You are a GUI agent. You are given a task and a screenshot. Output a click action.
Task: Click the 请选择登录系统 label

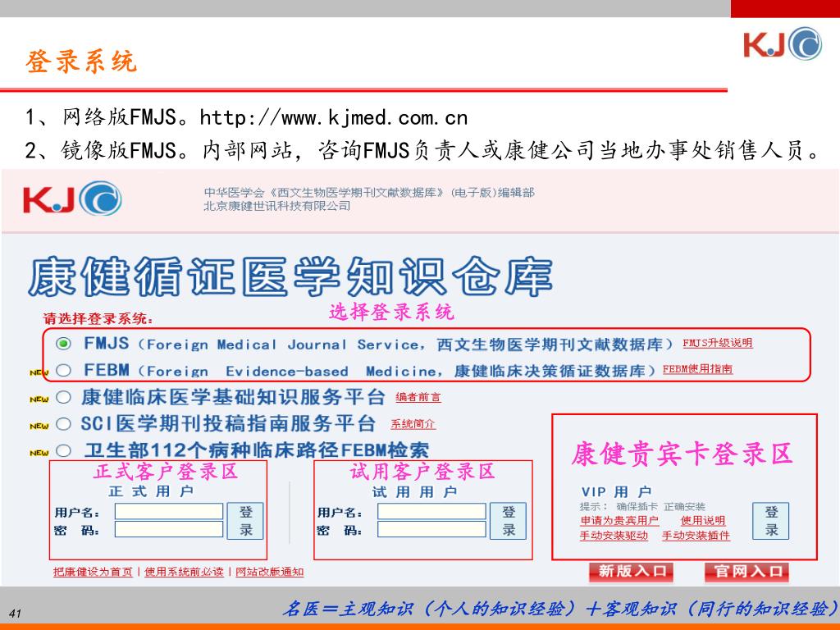pos(98,319)
